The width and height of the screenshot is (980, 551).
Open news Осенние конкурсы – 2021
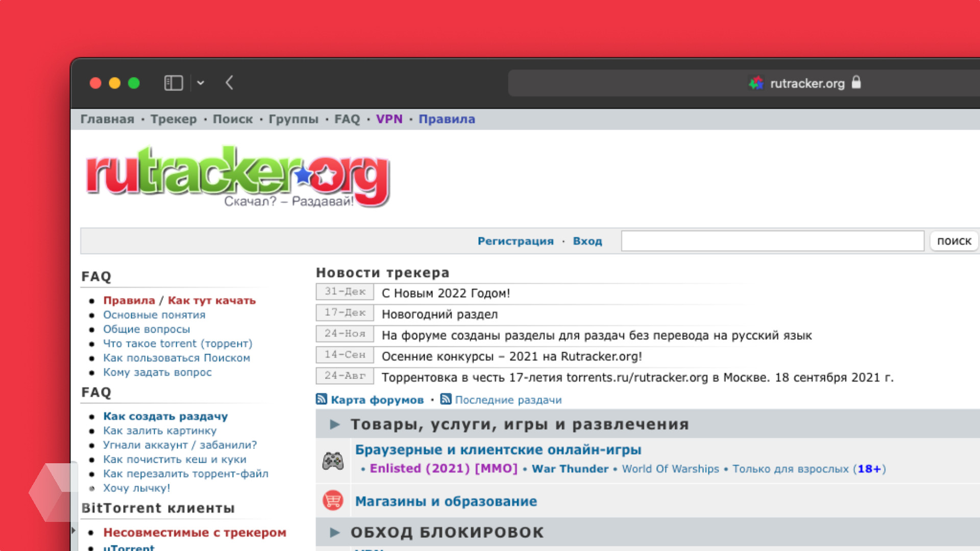click(x=512, y=356)
